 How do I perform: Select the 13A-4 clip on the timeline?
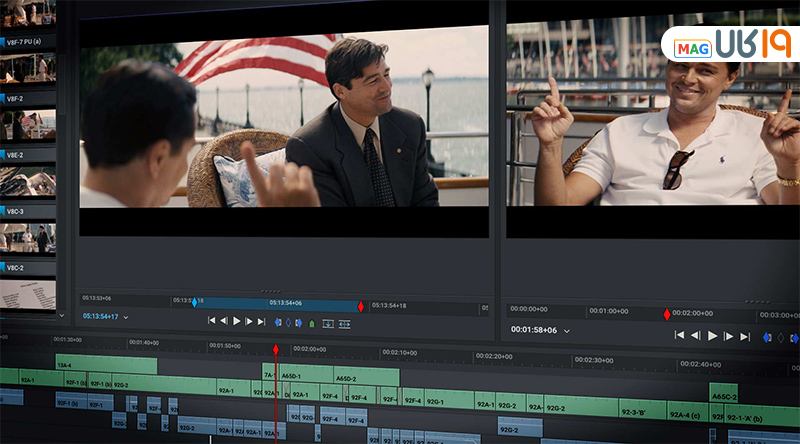coord(105,365)
